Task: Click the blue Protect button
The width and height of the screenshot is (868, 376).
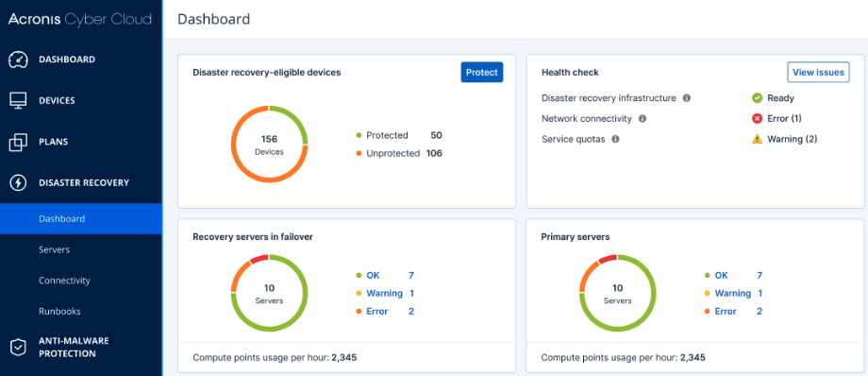Action: (481, 72)
